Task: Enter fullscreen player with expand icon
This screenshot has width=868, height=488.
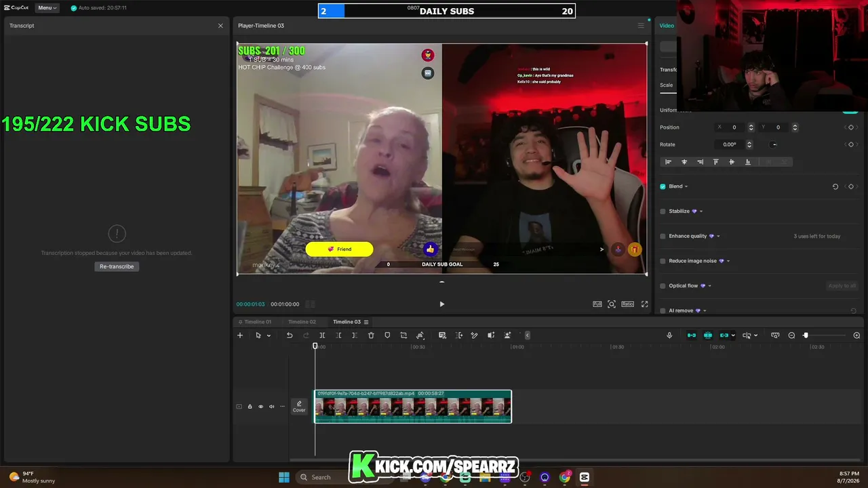Action: point(645,304)
